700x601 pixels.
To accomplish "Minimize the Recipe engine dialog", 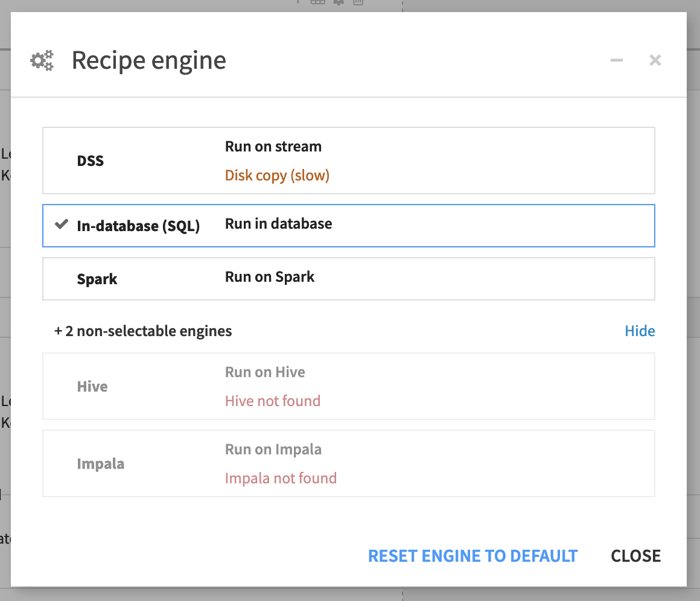I will click(x=616, y=60).
